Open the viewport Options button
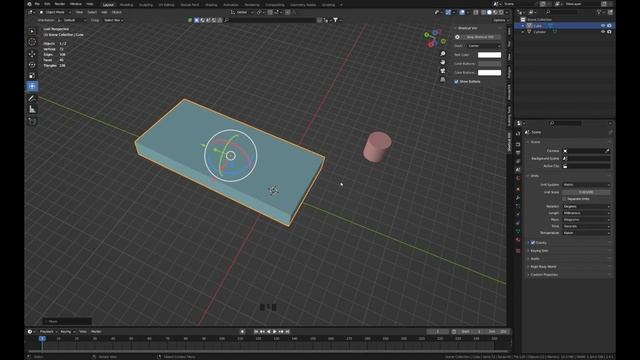 [x=500, y=20]
